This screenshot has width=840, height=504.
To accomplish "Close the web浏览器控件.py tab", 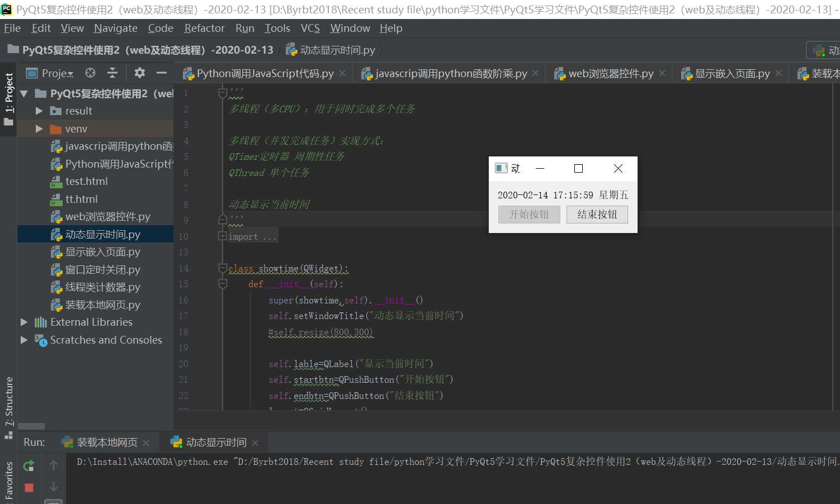I will (x=662, y=73).
